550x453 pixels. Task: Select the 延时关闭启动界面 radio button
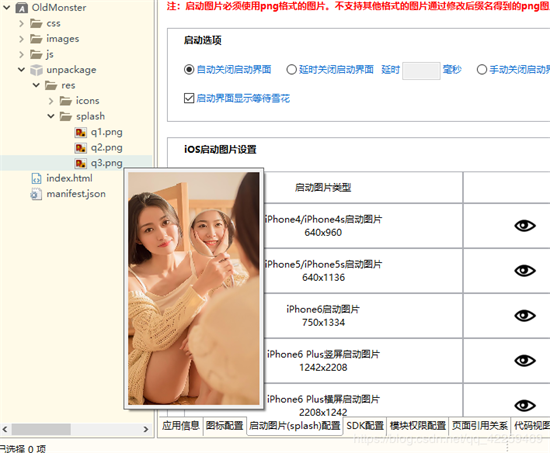291,69
